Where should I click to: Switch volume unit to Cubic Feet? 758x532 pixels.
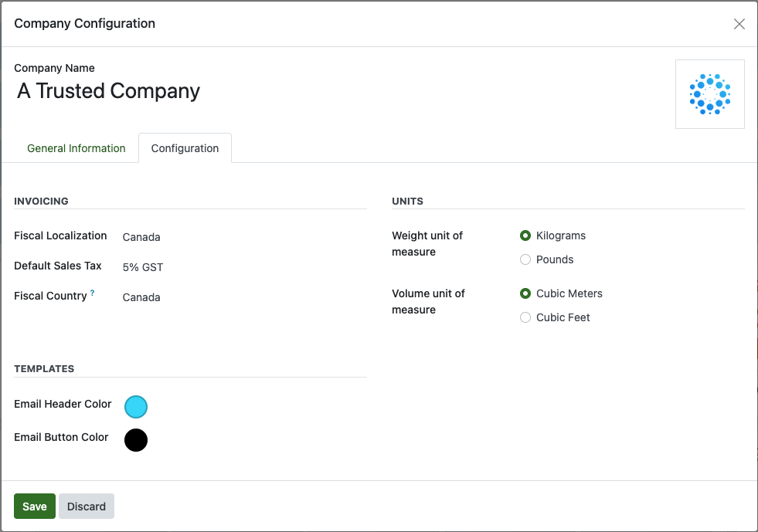pos(525,317)
